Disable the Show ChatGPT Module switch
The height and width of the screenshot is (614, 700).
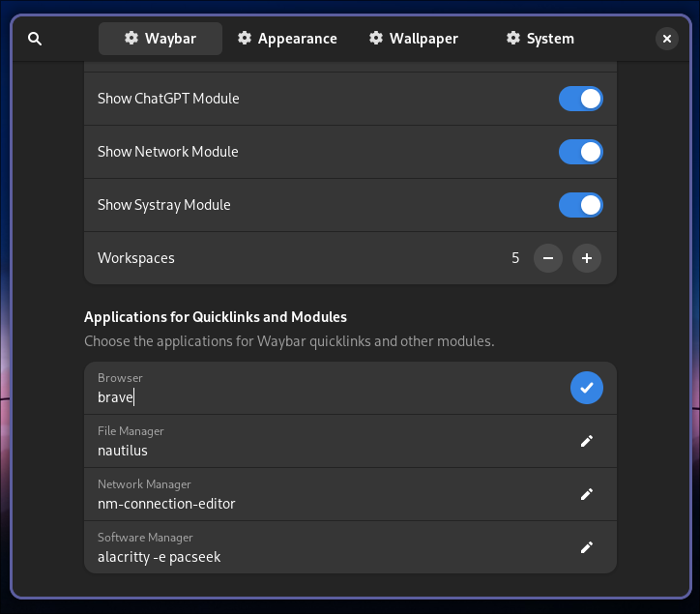[x=580, y=99]
